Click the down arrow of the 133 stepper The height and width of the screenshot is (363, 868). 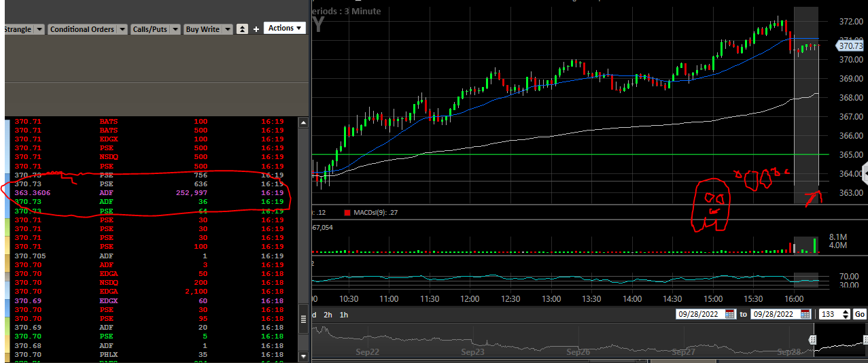[x=846, y=317]
